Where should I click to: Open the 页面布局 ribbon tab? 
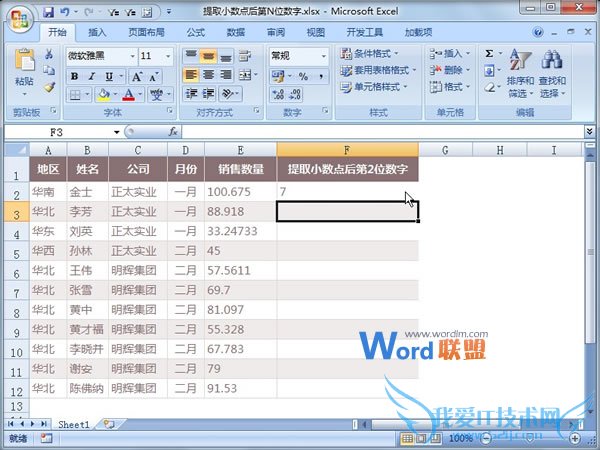tap(146, 33)
